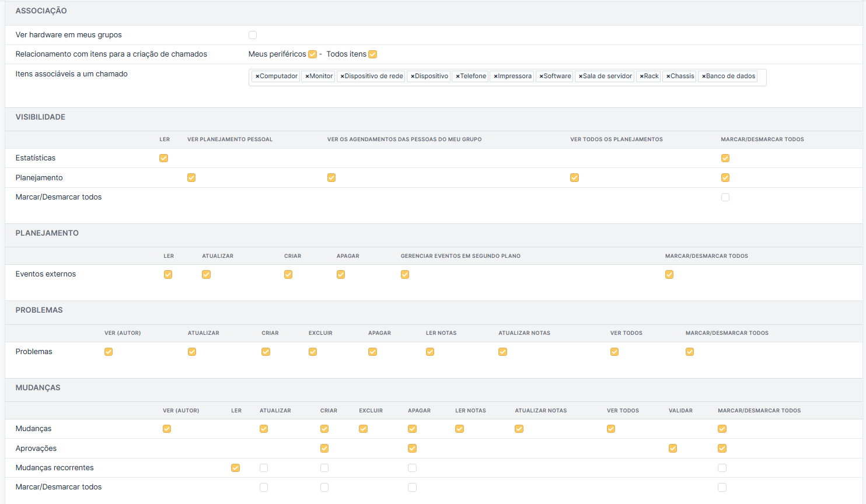Remove the Chassis tag with its ×
The image size is (866, 504).
tap(669, 76)
